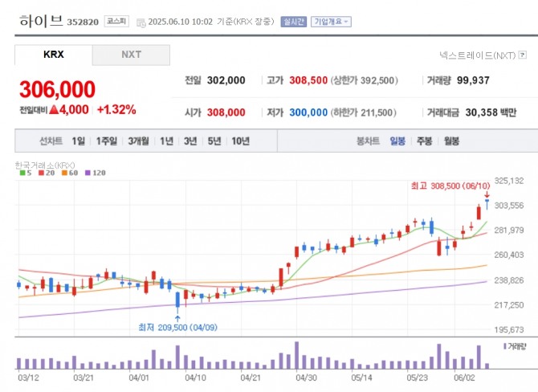Click the purple 120-day moving average legend
The image size is (538, 392).
96,173
